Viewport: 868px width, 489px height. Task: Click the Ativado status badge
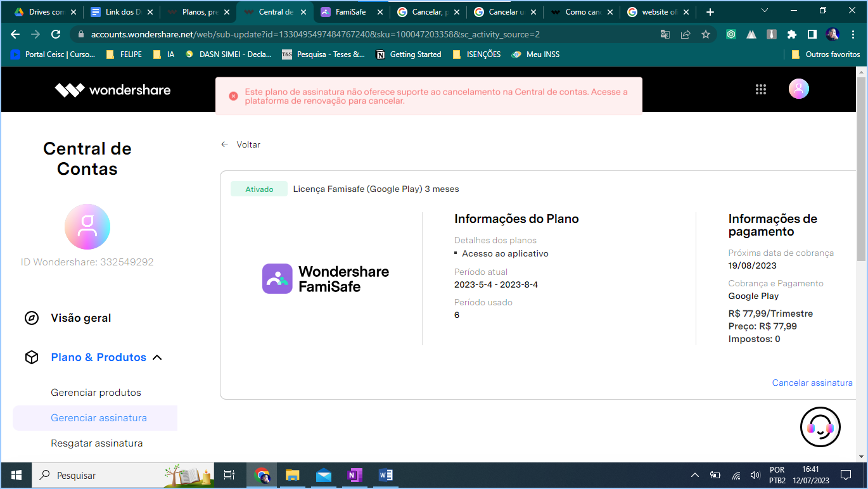pos(259,189)
